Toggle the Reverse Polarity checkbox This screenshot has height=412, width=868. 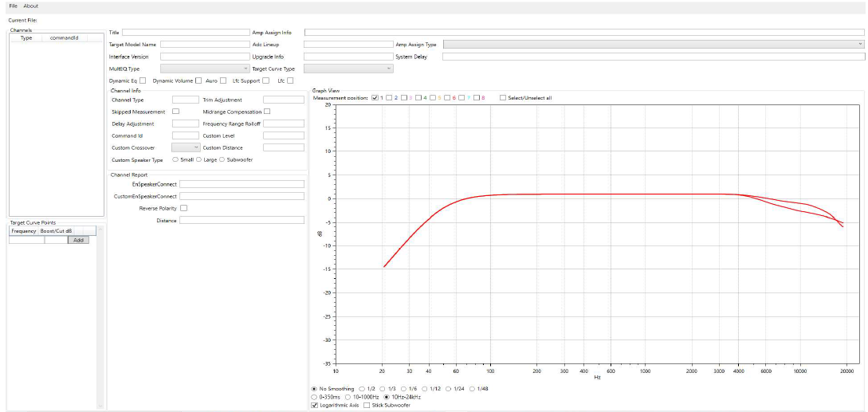coord(184,208)
